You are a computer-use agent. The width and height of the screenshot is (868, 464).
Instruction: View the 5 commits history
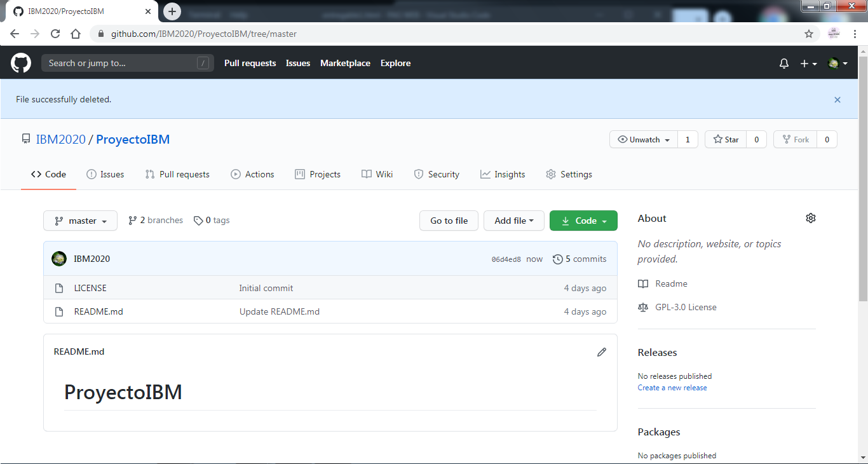(580, 259)
